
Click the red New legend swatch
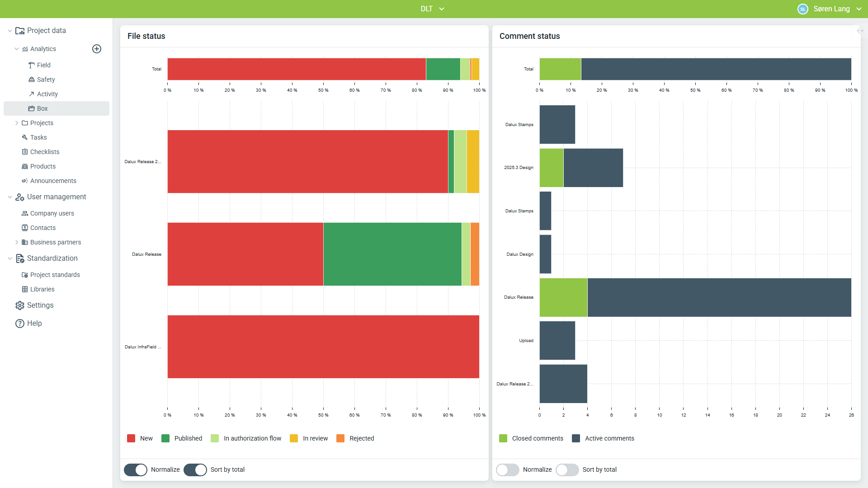(x=131, y=438)
